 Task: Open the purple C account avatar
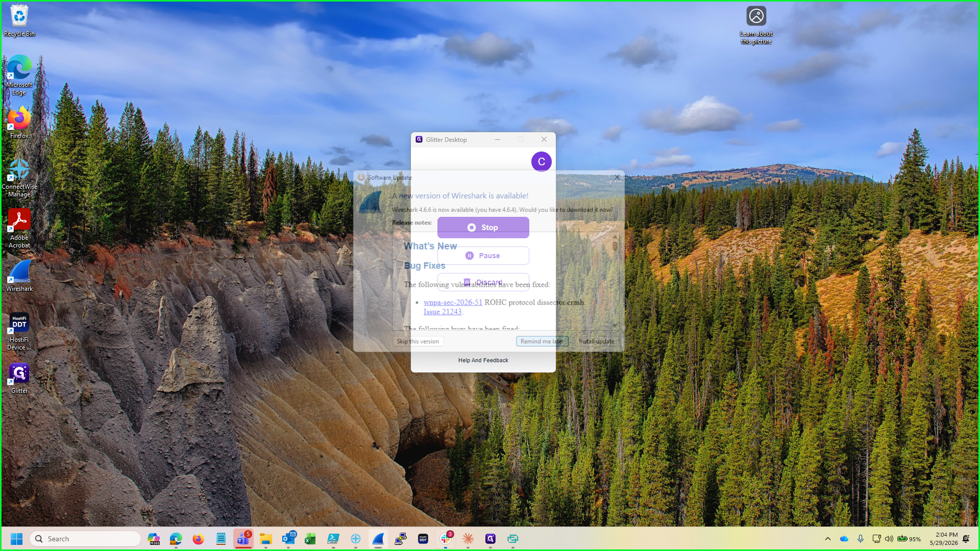(542, 162)
